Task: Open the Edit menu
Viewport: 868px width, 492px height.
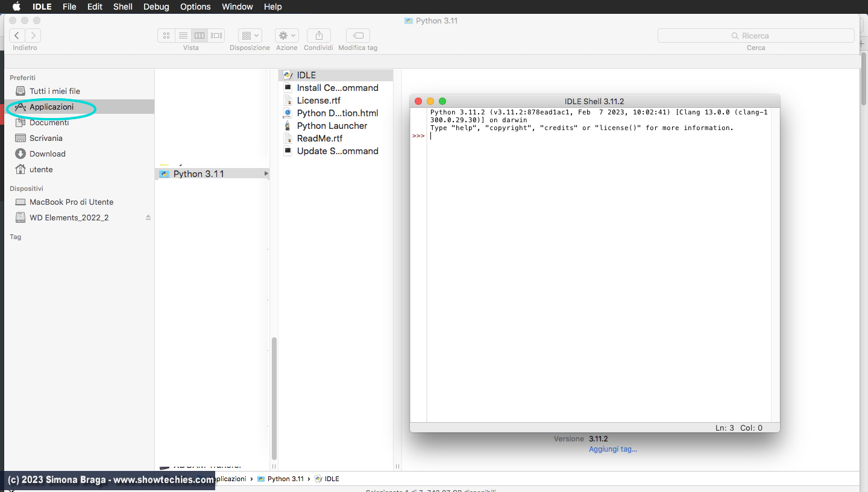Action: (x=95, y=7)
